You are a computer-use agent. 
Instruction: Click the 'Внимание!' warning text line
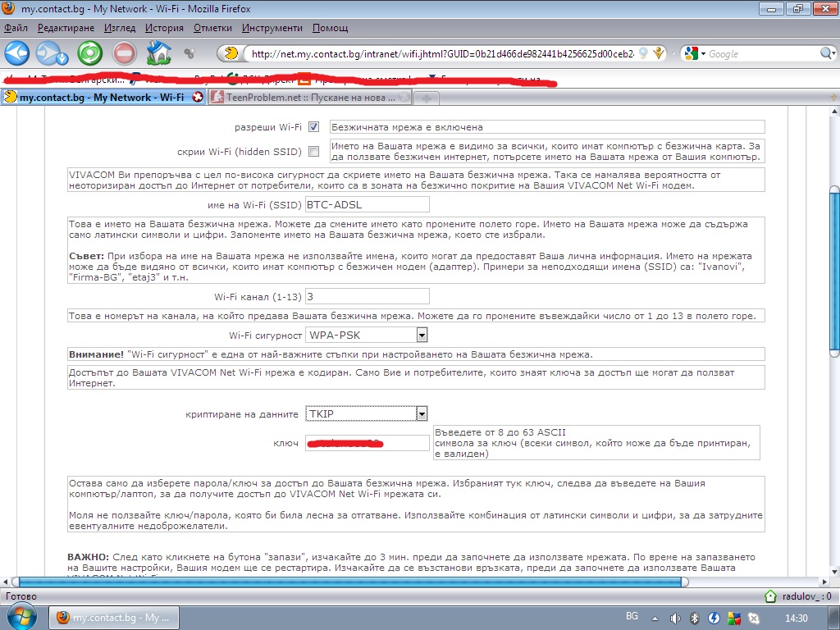click(x=416, y=354)
